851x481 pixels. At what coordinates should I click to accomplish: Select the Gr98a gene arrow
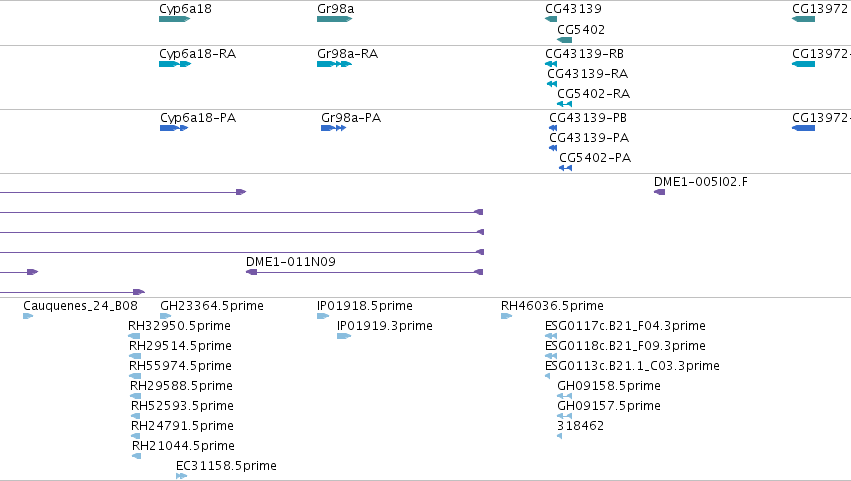click(x=334, y=19)
